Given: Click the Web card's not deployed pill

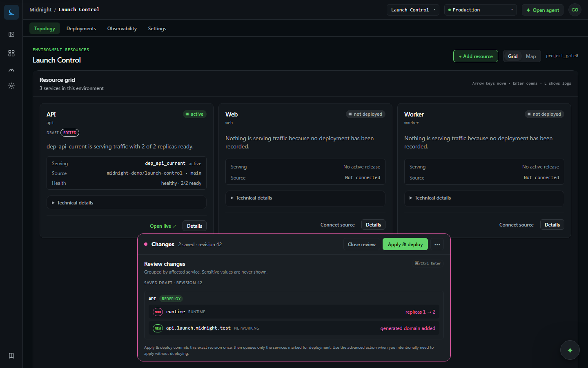Looking at the screenshot, I should click(x=365, y=114).
